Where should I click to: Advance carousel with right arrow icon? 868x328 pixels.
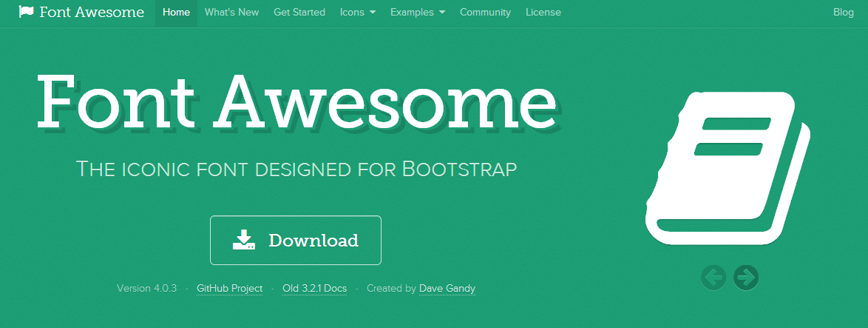(x=746, y=277)
